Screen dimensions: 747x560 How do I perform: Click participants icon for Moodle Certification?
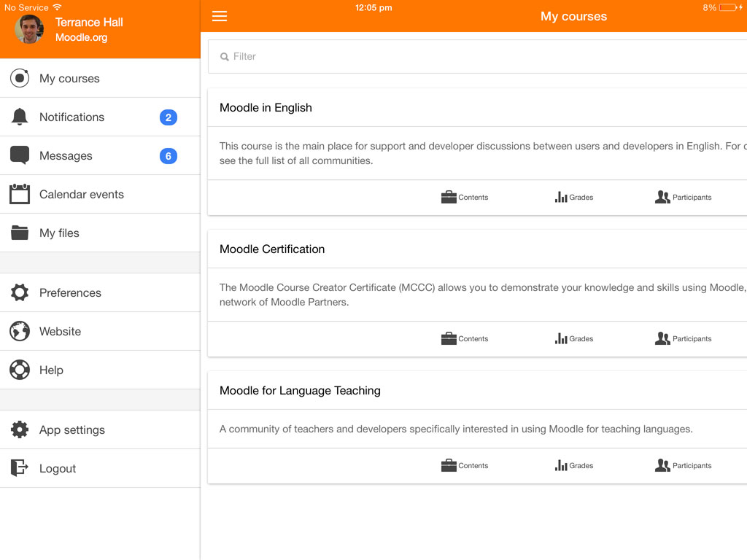(662, 338)
